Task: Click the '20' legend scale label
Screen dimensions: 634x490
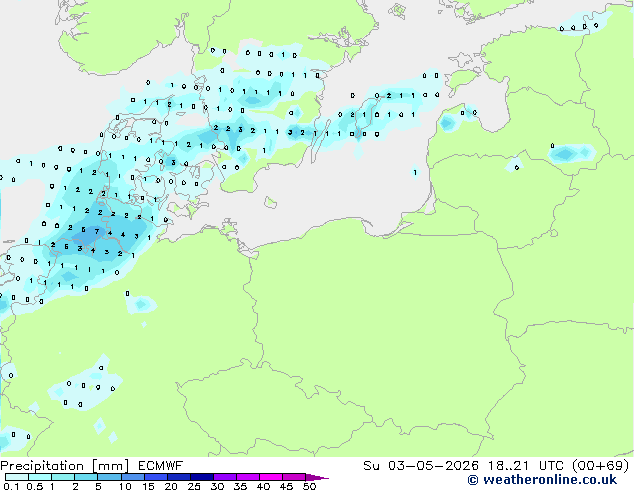Action: 171,486
